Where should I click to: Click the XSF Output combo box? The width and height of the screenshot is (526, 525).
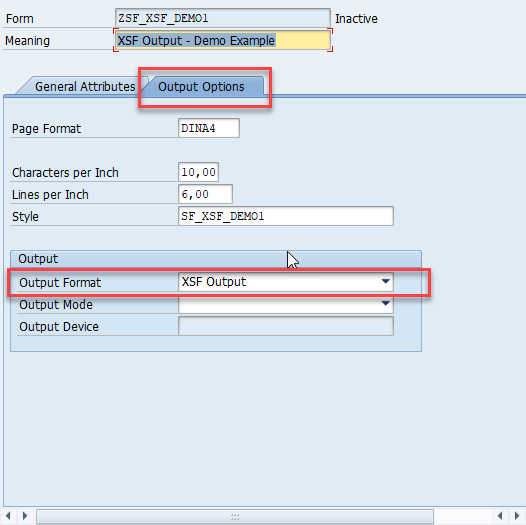coord(286,282)
